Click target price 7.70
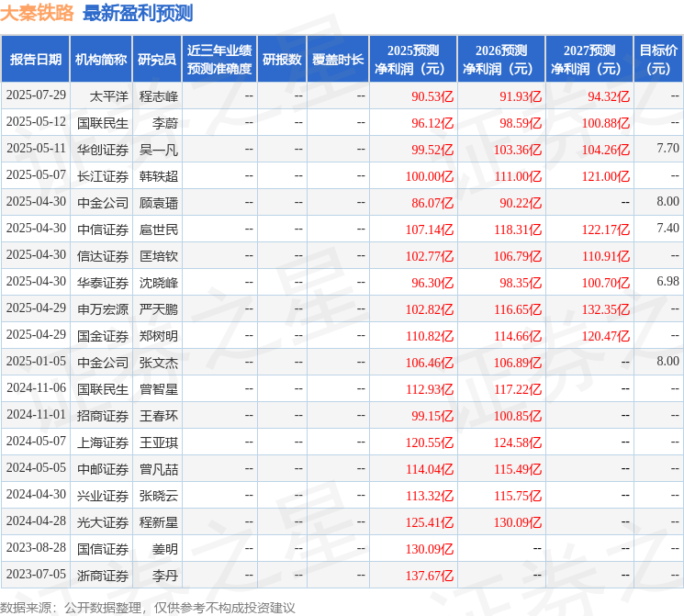The image size is (684, 616). (x=667, y=149)
